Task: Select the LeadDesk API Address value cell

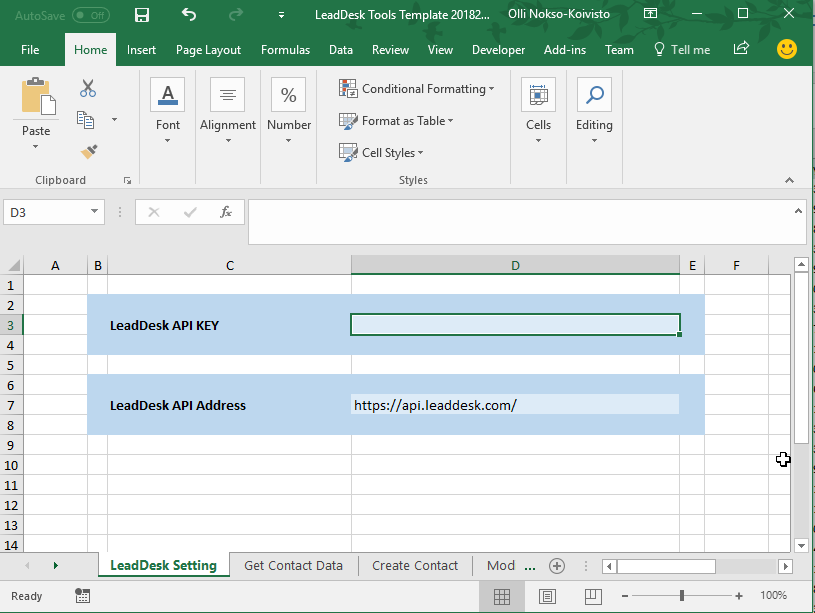Action: click(515, 405)
